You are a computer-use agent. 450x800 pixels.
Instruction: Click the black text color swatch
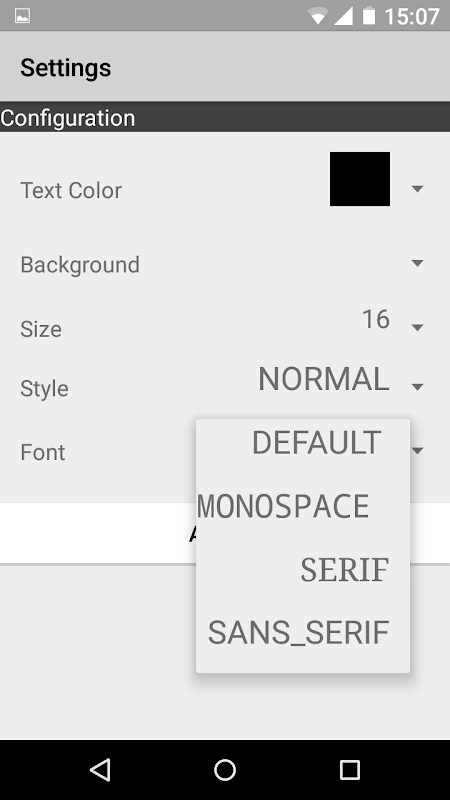360,179
